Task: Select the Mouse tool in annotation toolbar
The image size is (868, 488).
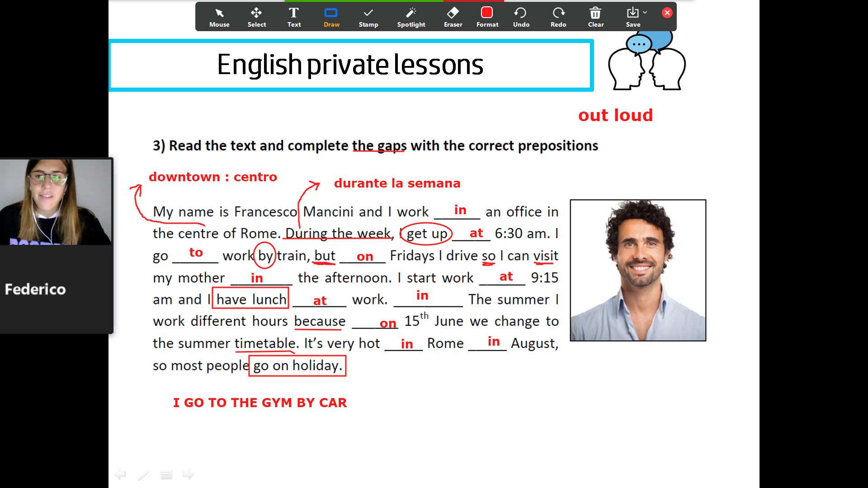Action: pyautogui.click(x=219, y=17)
